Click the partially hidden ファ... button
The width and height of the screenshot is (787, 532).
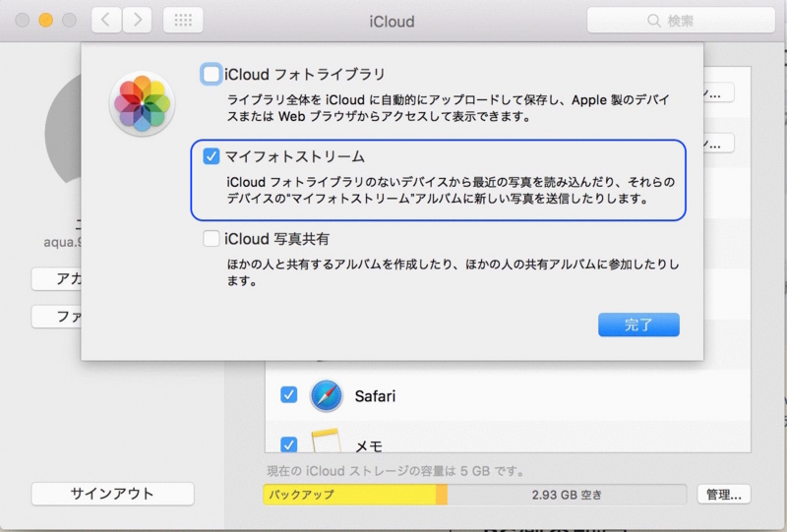tap(56, 317)
